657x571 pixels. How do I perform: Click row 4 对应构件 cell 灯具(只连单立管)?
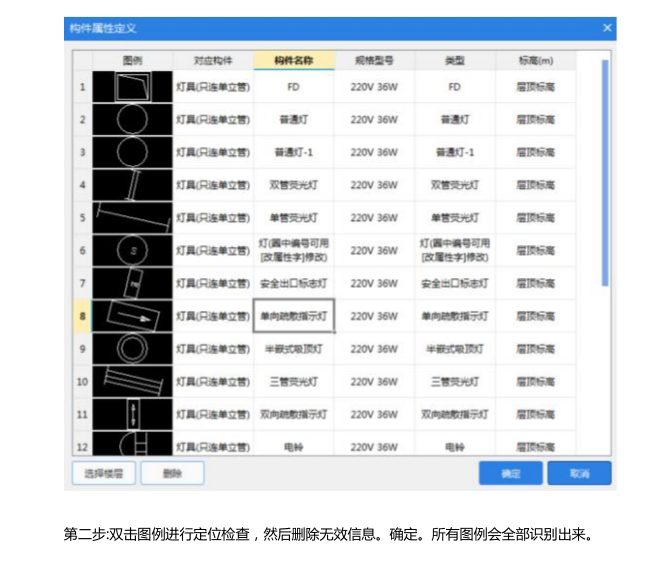point(213,185)
